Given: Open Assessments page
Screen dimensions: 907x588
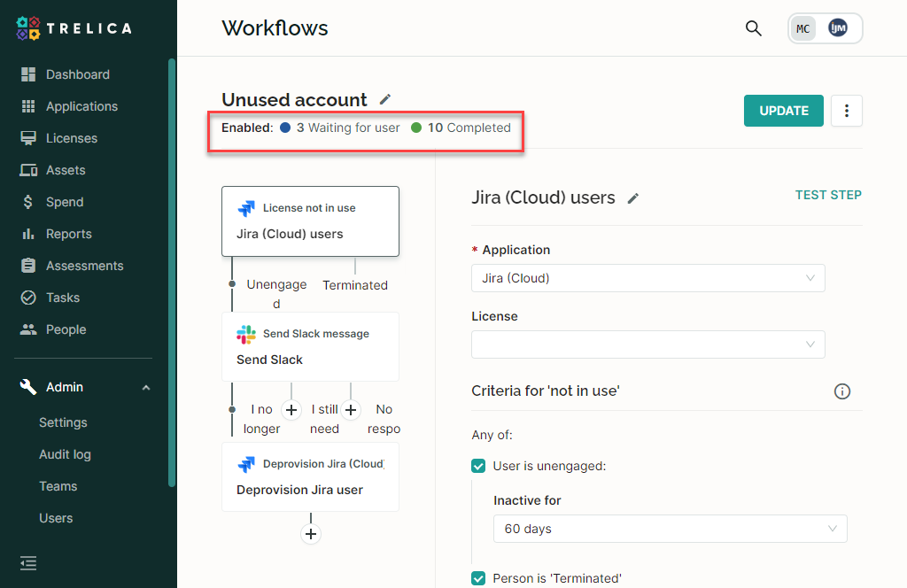Looking at the screenshot, I should click(x=85, y=266).
